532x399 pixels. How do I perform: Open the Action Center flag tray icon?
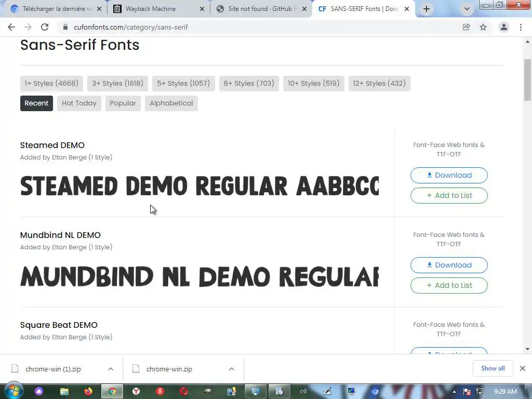pyautogui.click(x=467, y=392)
